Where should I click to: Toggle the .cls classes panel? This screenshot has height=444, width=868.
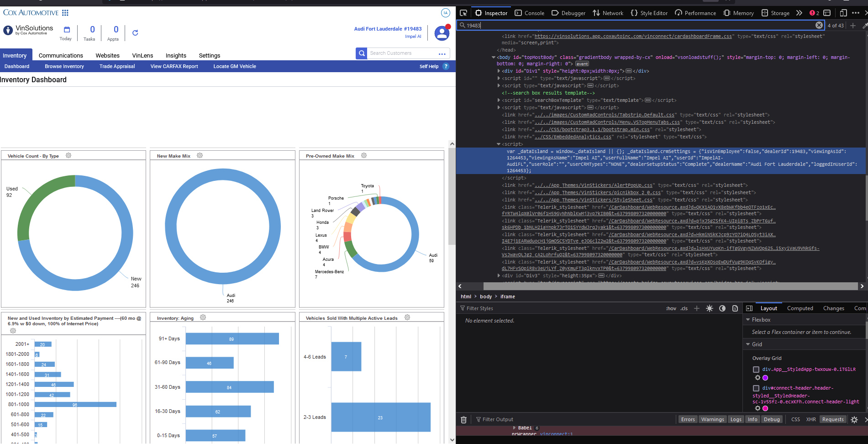point(684,308)
